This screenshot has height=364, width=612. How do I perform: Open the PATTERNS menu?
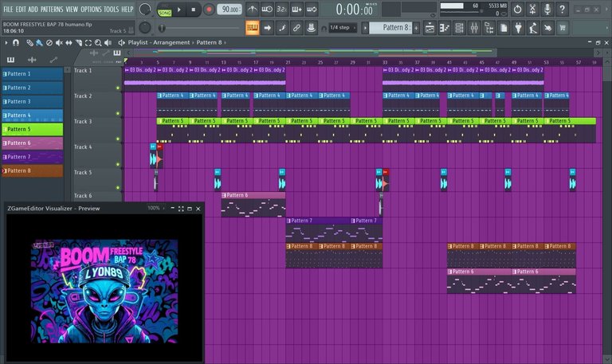pos(52,9)
